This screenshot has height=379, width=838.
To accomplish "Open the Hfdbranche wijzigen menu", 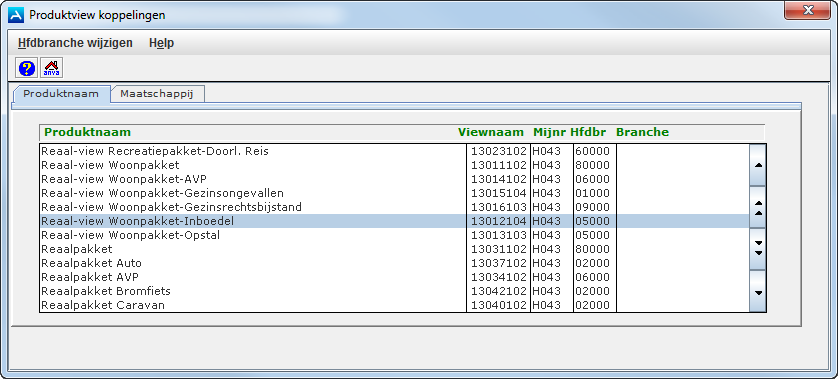I will point(75,43).
